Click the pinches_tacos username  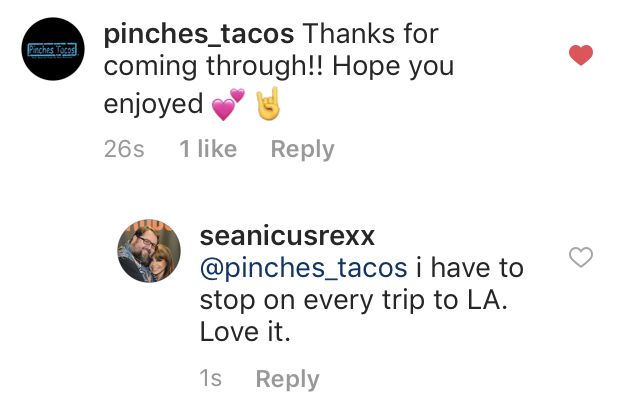(198, 32)
